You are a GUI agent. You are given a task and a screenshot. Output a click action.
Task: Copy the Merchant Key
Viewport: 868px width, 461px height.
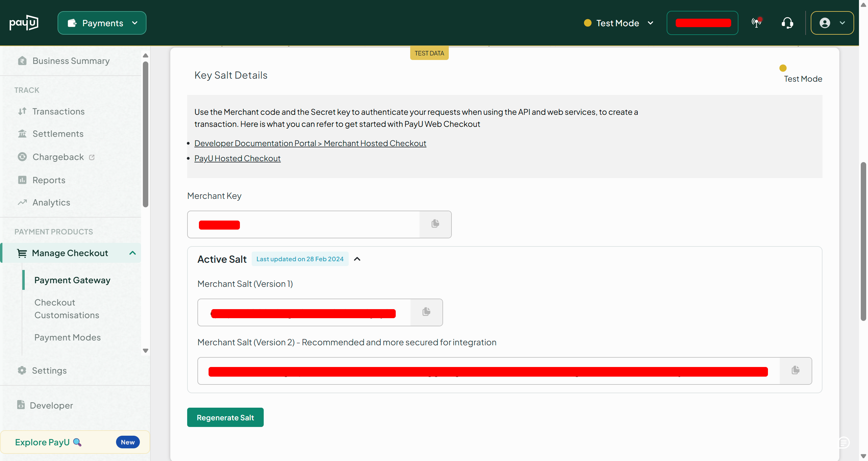point(435,224)
